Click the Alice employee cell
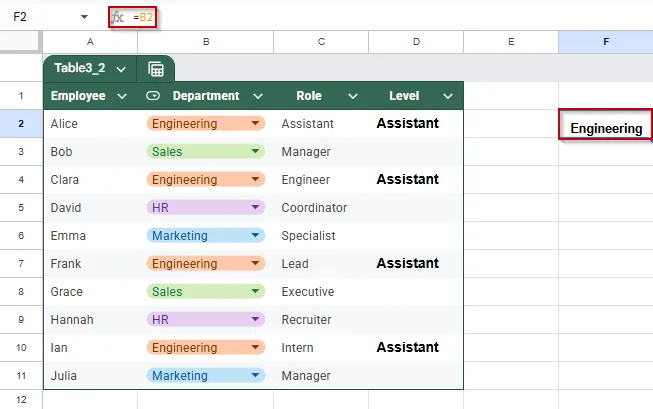653x409 pixels. pyautogui.click(x=90, y=124)
